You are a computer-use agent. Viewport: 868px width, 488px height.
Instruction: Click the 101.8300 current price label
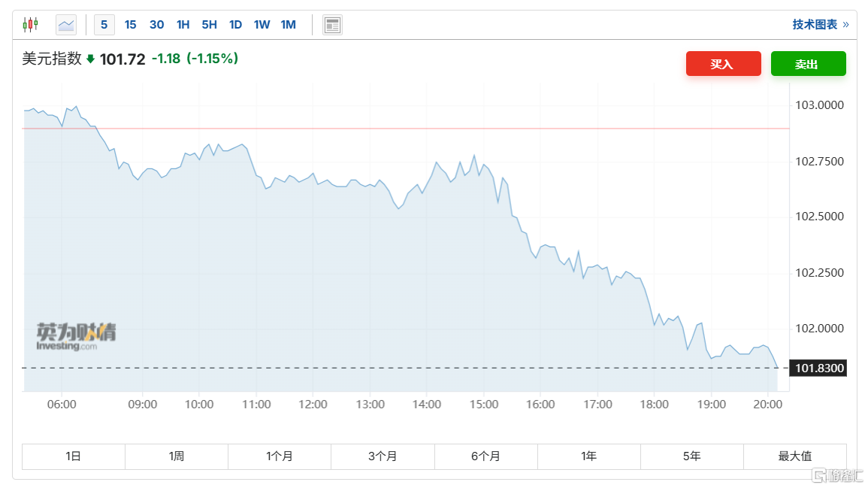coord(820,368)
